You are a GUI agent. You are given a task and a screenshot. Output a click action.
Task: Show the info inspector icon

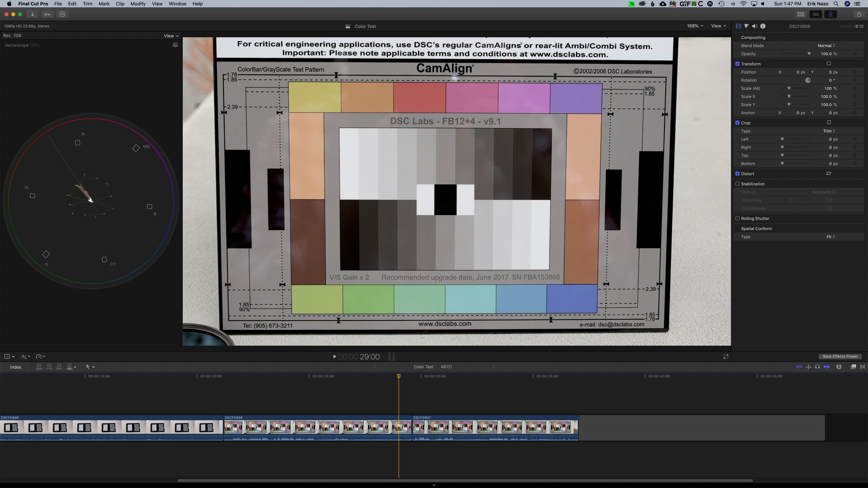click(763, 26)
